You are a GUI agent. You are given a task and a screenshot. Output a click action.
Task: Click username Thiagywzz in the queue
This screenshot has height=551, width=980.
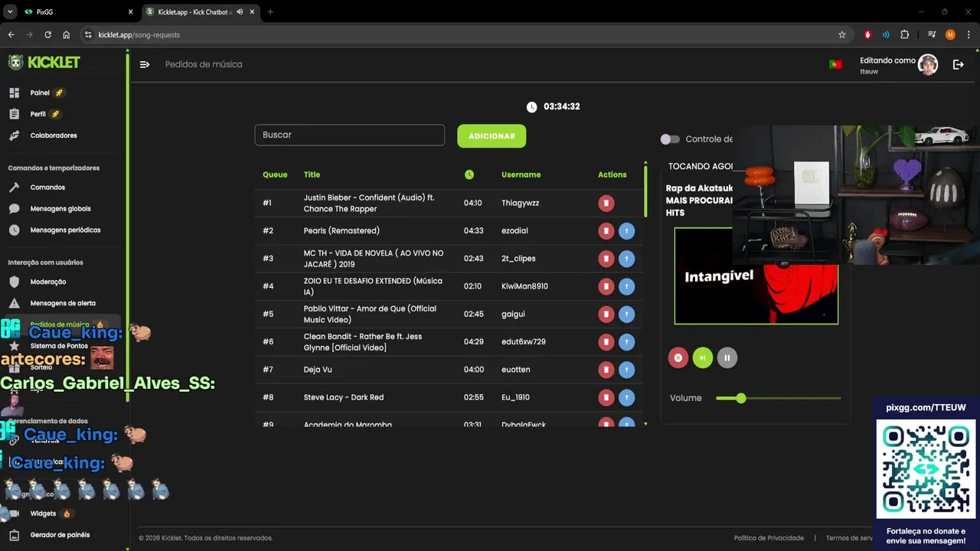pos(521,203)
